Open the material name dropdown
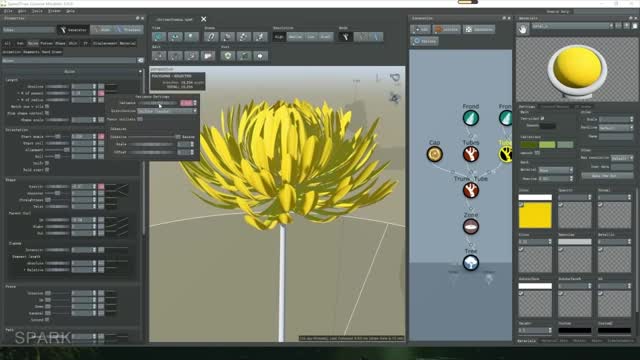This screenshot has width=640, height=360. coord(573,26)
